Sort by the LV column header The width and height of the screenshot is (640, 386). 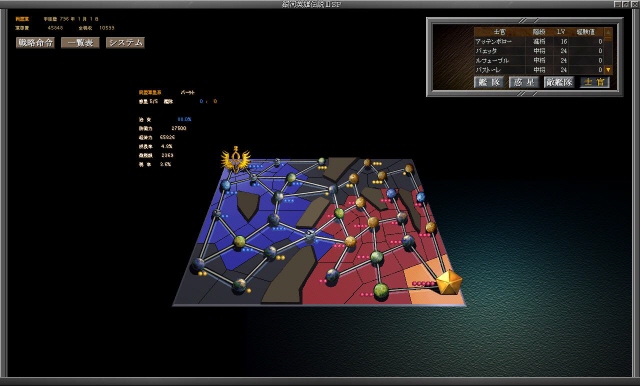[561, 32]
